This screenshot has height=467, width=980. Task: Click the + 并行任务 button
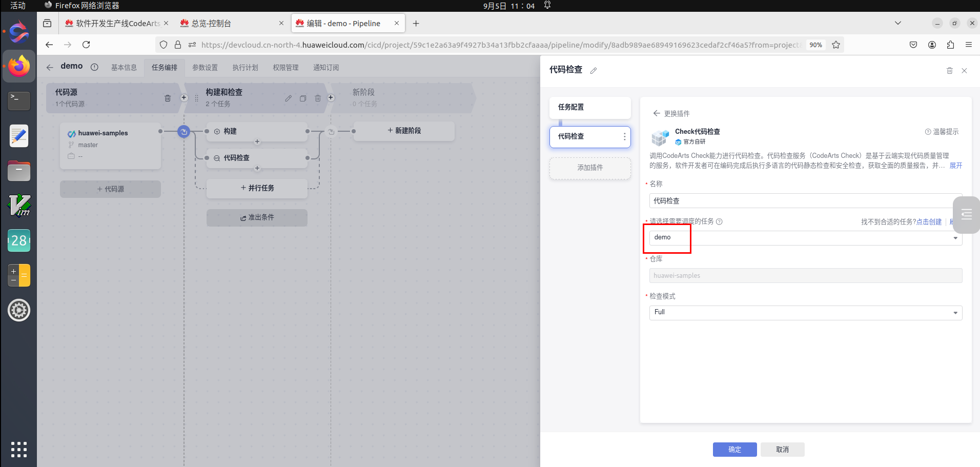pos(257,188)
